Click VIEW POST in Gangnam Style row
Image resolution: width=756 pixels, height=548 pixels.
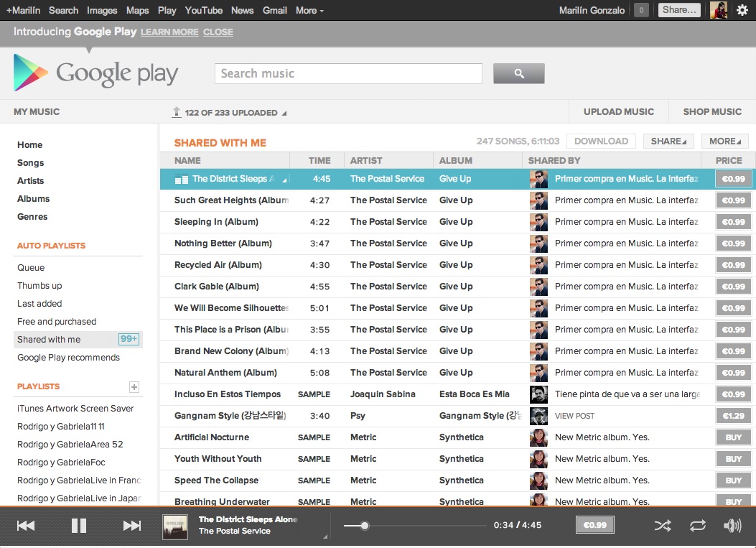[x=574, y=416]
